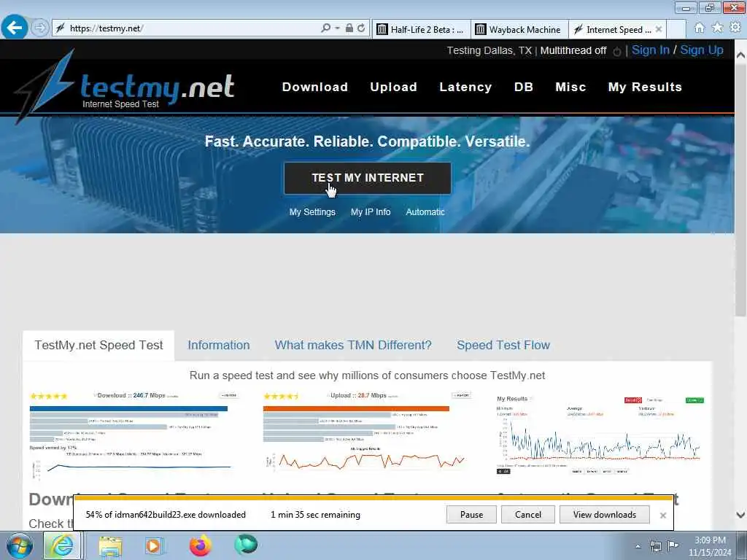
Task: Click the browser Forward arrow button
Action: click(40, 28)
